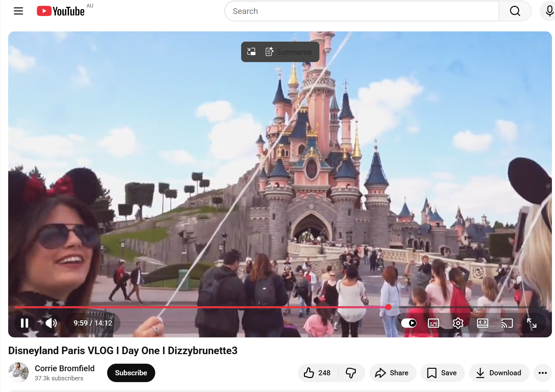
Task: Click the 9:59 / 14:12 time display
Action: coord(93,323)
